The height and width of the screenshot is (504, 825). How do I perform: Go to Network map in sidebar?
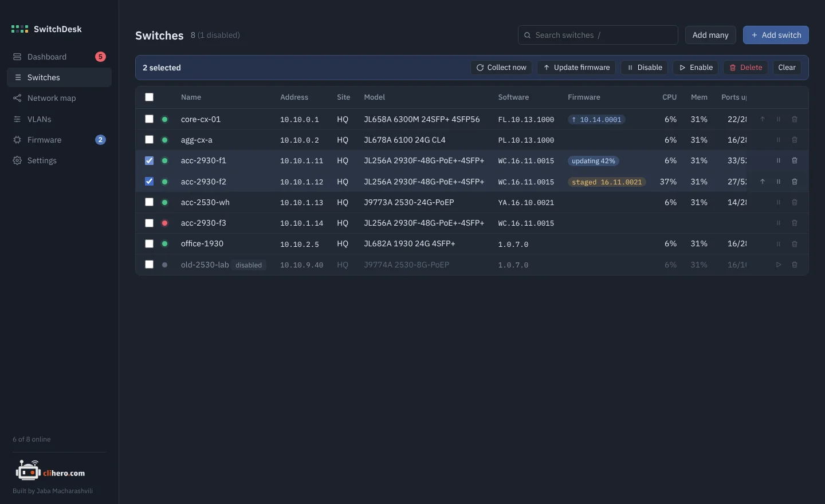click(x=59, y=98)
